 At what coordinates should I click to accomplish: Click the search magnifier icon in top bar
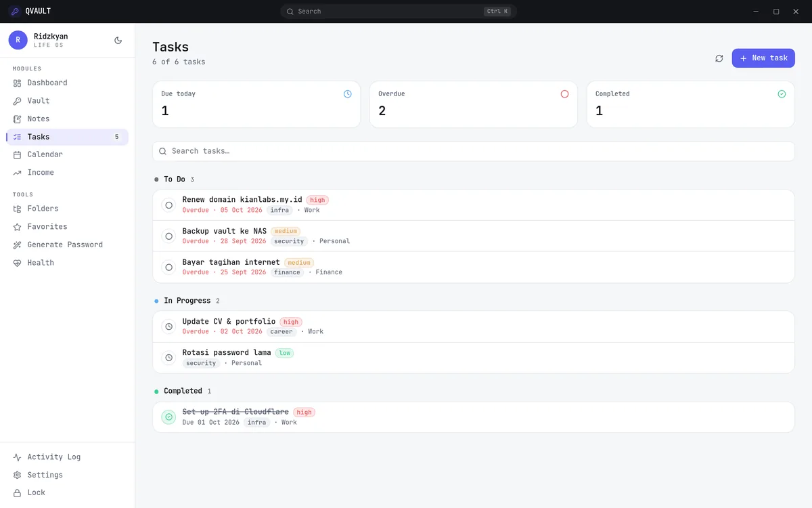(x=290, y=12)
